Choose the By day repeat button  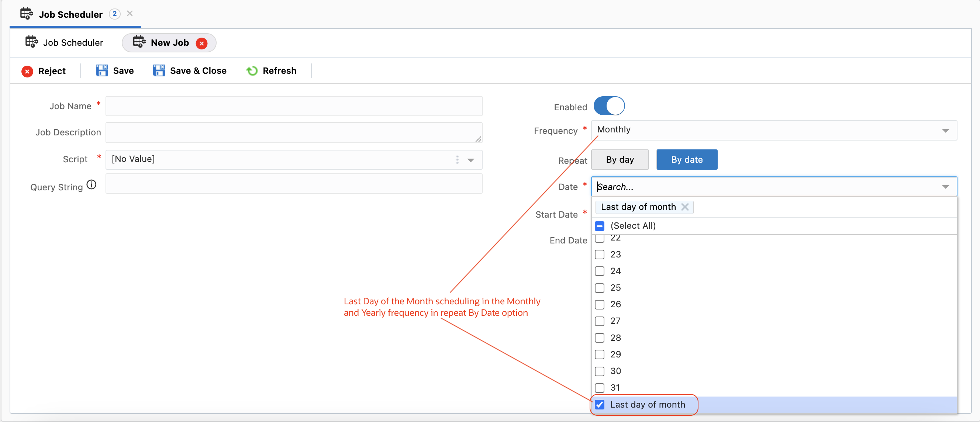620,160
